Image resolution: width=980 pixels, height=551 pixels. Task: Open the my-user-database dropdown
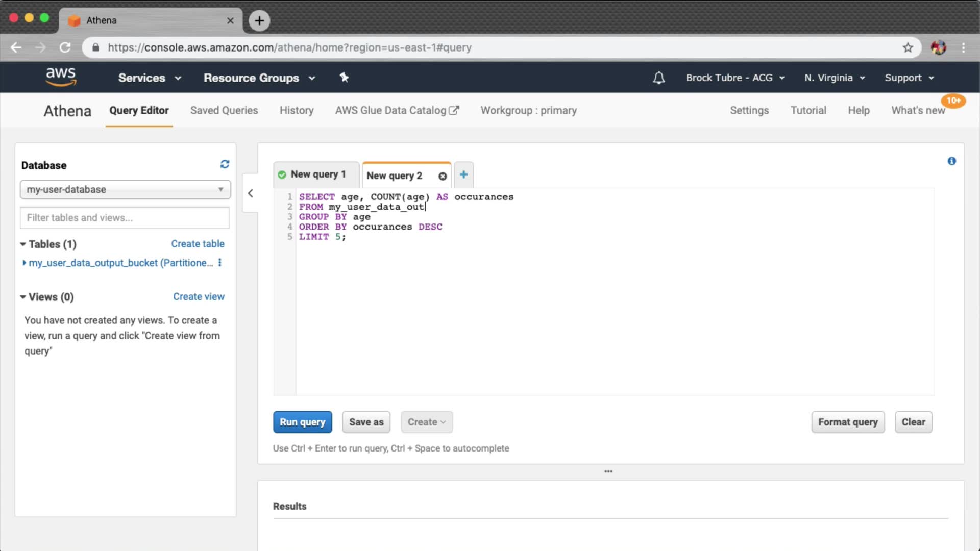(125, 189)
